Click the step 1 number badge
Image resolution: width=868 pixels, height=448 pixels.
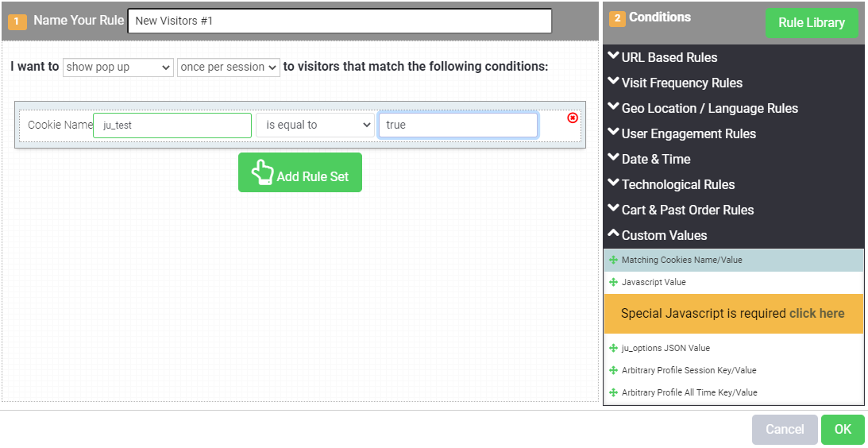pos(17,21)
